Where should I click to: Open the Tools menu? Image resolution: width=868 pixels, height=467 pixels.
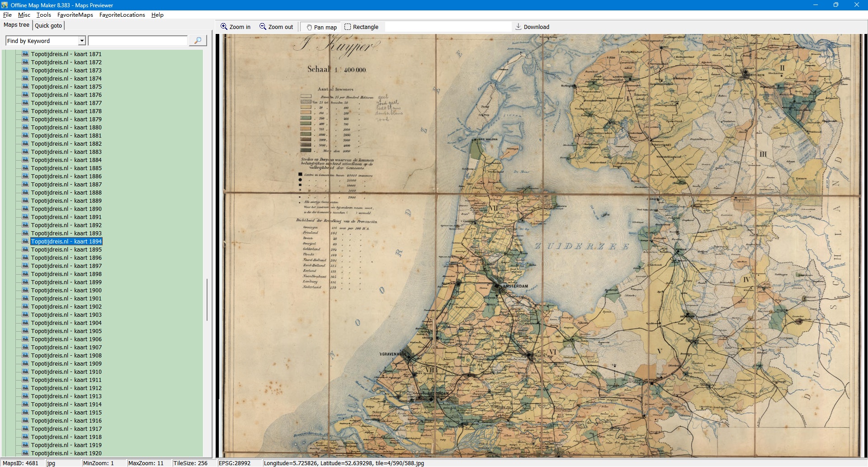tap(43, 15)
